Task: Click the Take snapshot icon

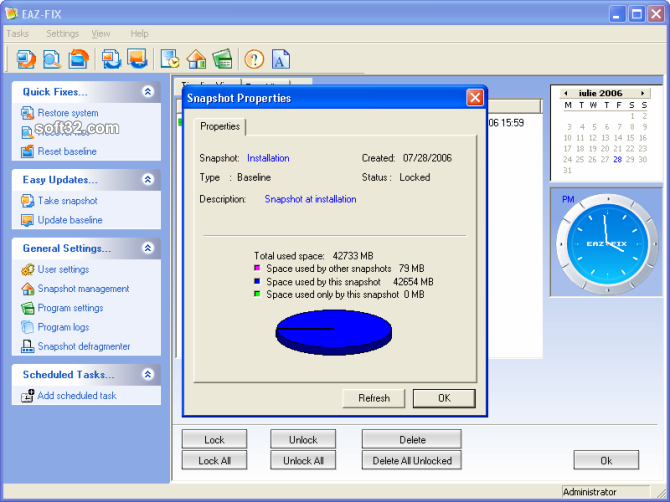Action: pos(27,201)
